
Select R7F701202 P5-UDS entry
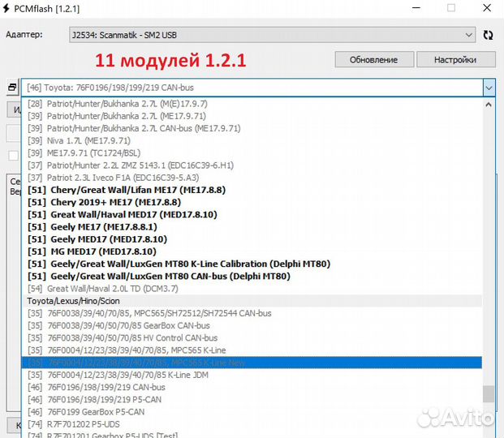point(252,424)
